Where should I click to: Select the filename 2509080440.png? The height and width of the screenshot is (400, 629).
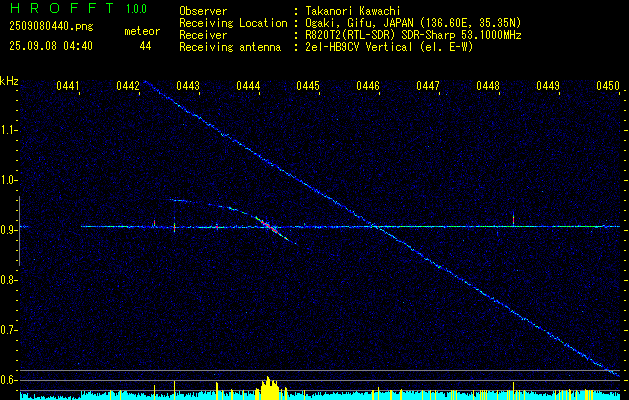click(51, 27)
